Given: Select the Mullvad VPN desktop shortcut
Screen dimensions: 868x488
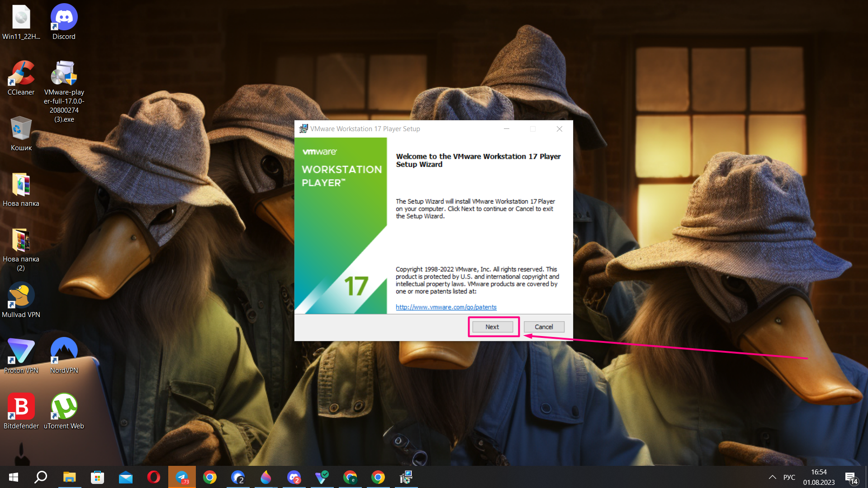Looking at the screenshot, I should point(21,300).
